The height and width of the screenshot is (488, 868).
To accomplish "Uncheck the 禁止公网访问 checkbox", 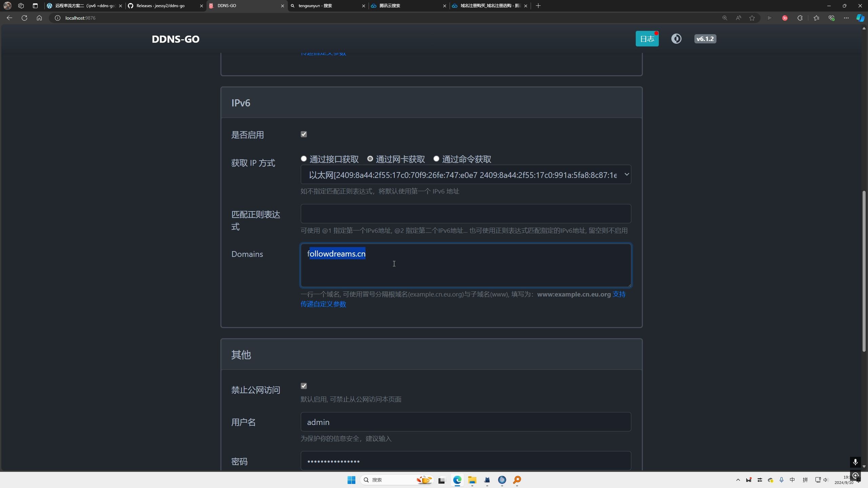I will tap(304, 386).
